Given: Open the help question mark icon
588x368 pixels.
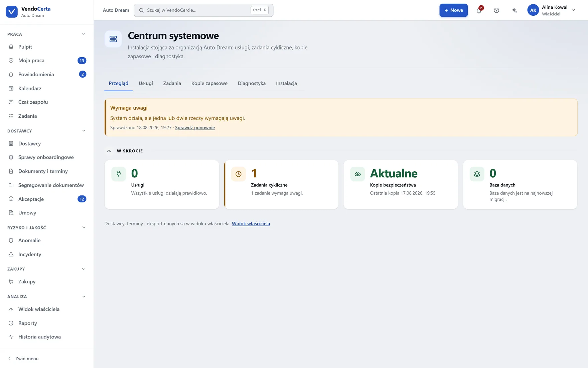Looking at the screenshot, I should pos(496,10).
